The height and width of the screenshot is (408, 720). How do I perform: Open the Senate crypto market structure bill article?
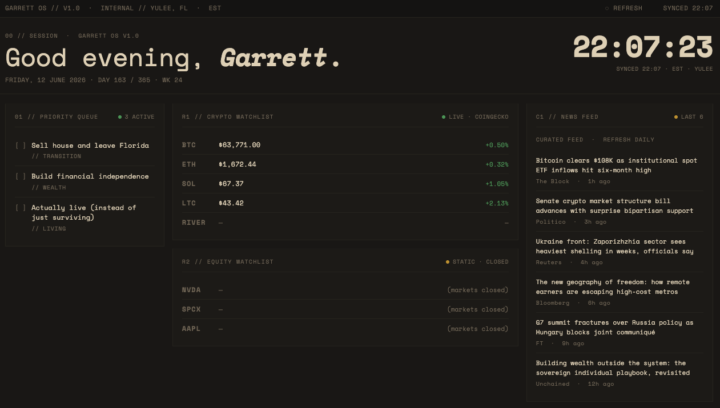pyautogui.click(x=614, y=206)
